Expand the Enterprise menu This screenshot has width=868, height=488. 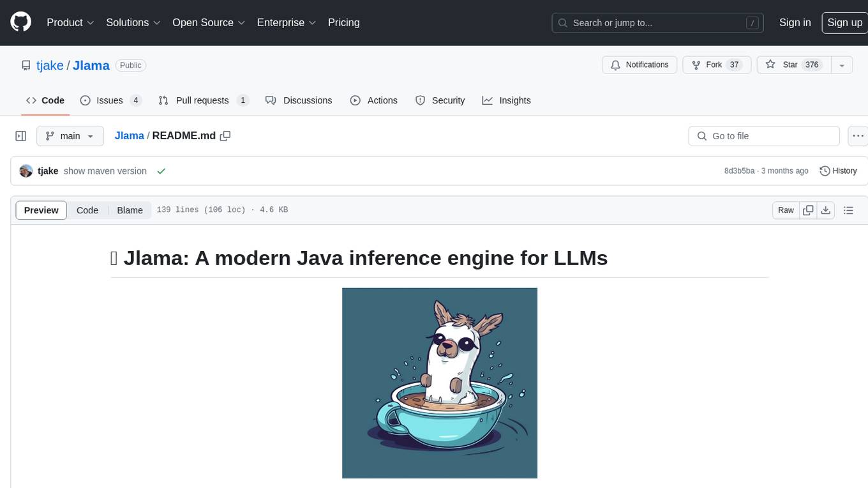(x=287, y=22)
